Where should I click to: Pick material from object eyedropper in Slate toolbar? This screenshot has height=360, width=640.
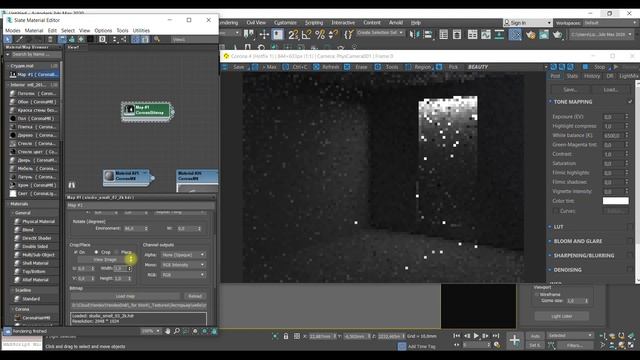pos(19,40)
